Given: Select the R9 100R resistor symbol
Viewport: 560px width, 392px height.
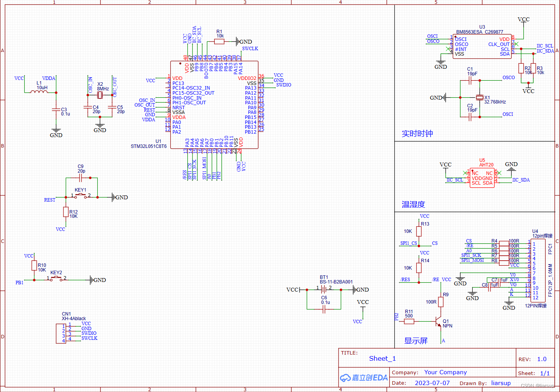Looking at the screenshot, I should (x=441, y=302).
